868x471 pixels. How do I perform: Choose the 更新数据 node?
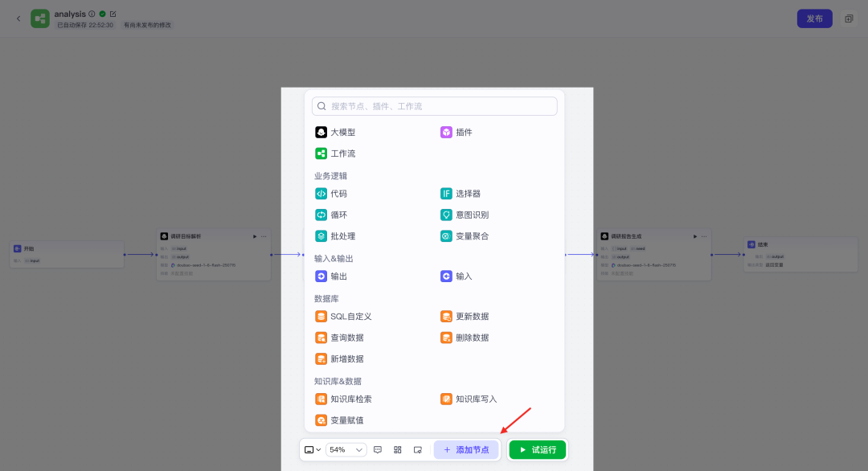coord(465,317)
